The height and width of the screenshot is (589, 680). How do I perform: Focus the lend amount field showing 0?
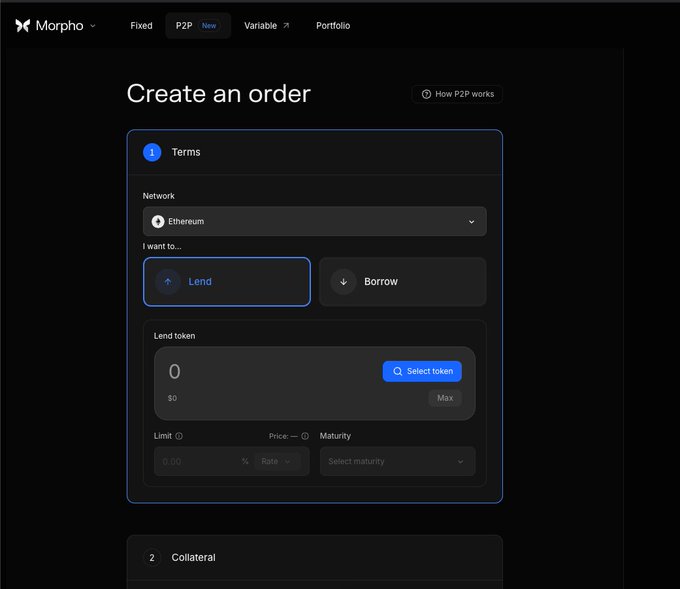click(174, 372)
